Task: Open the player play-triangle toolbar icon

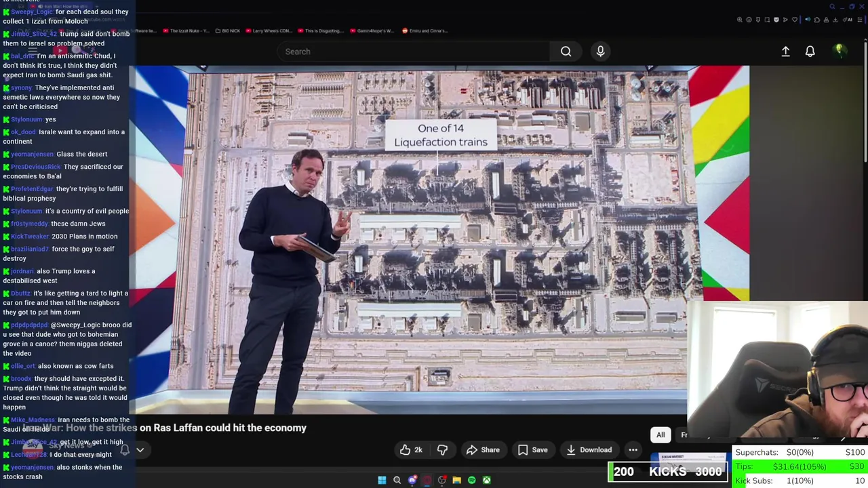Action: (785, 20)
